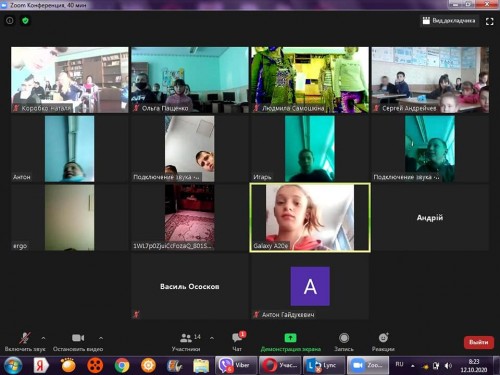
Task: Open the meeting information icon
Action: coord(10,21)
